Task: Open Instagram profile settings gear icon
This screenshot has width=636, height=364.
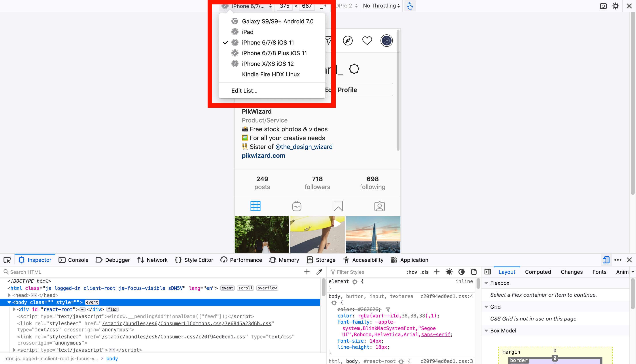Action: click(354, 69)
